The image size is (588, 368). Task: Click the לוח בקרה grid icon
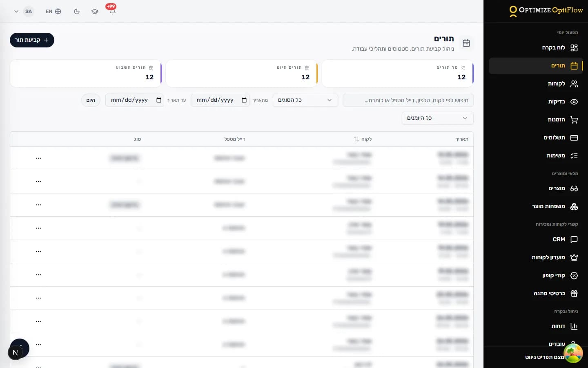coord(574,48)
